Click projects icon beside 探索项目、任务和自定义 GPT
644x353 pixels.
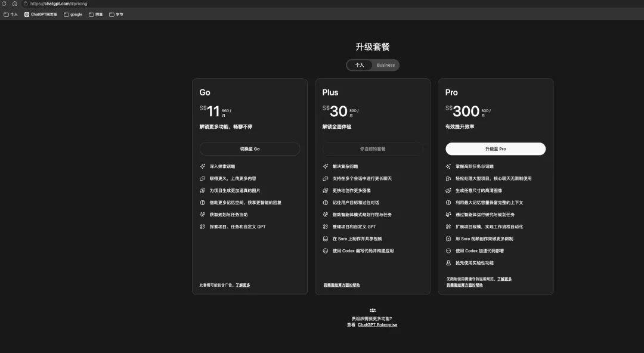click(203, 227)
